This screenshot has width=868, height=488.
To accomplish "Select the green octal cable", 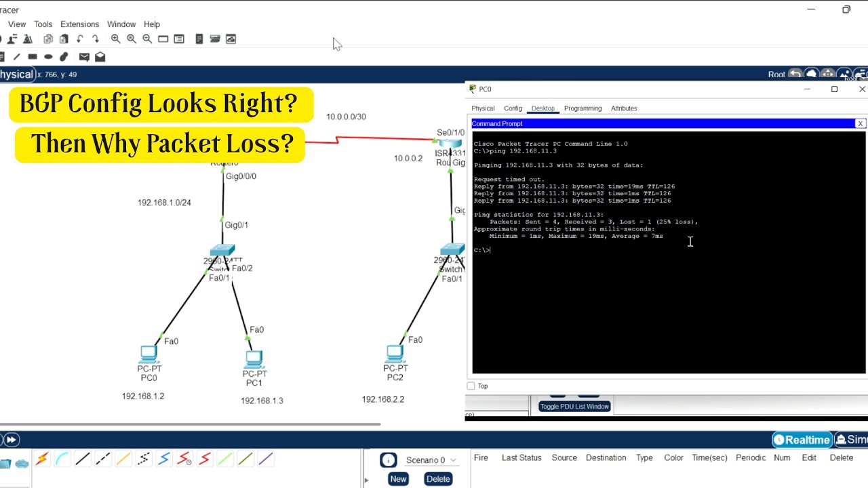I will coord(225,459).
